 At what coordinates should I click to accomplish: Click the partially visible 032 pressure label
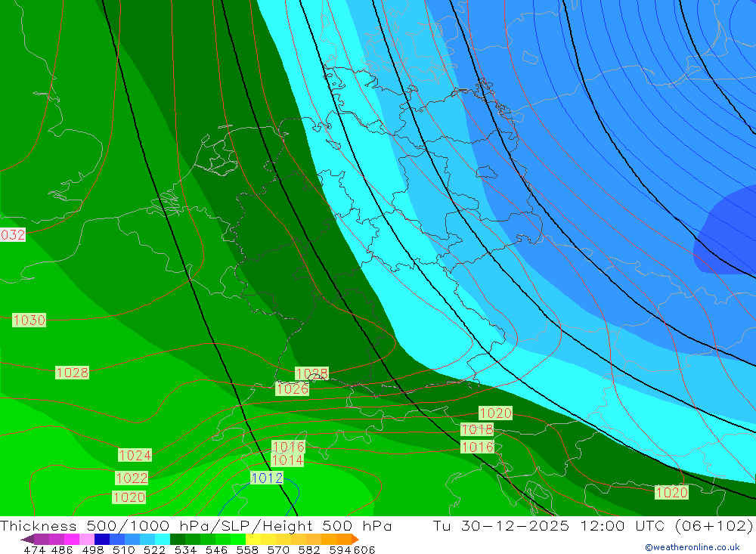click(x=13, y=235)
